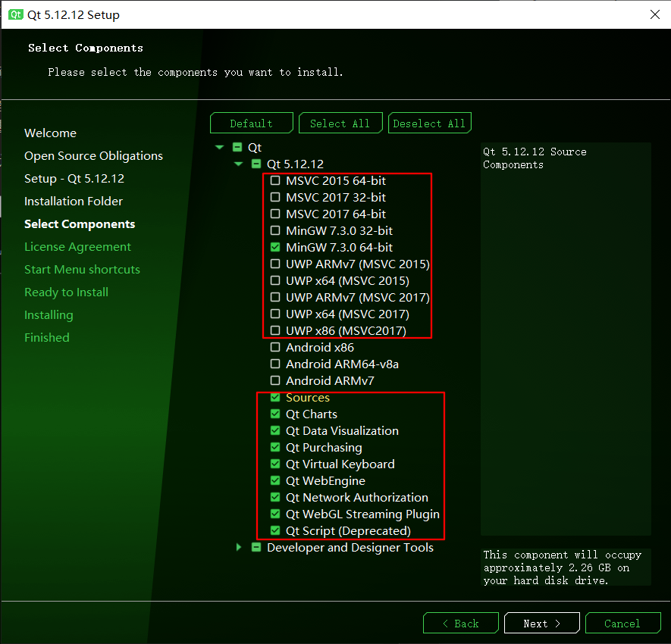671x644 pixels.
Task: Uncheck Qt WebEngine checkbox
Action: [275, 480]
